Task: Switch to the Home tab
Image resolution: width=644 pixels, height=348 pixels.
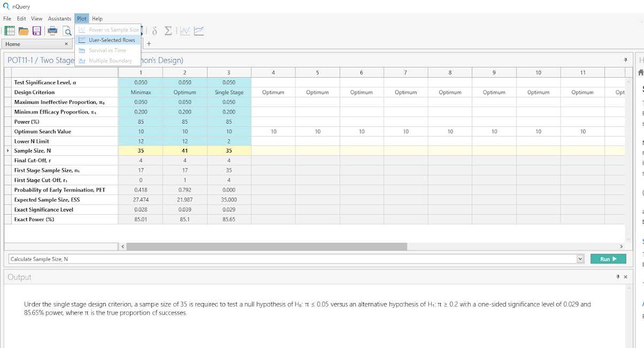Action: 13,44
